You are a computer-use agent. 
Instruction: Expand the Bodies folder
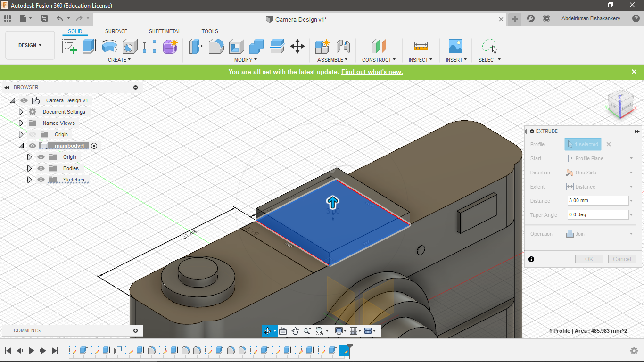pyautogui.click(x=29, y=168)
